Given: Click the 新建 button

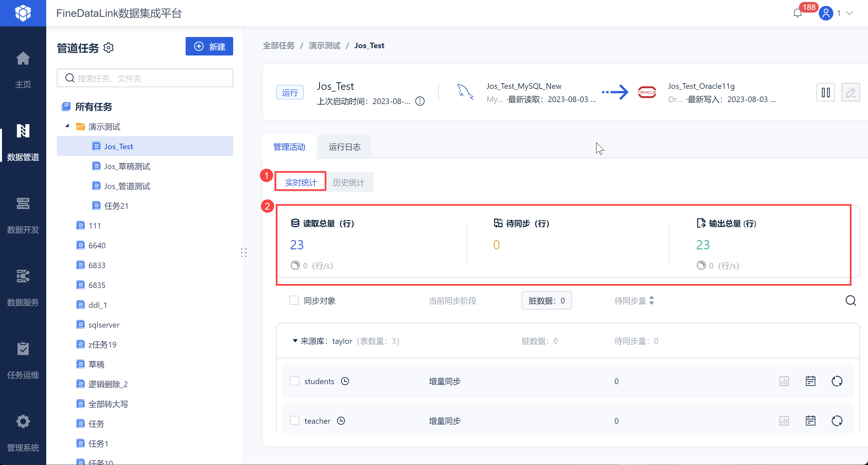Looking at the screenshot, I should click(209, 47).
